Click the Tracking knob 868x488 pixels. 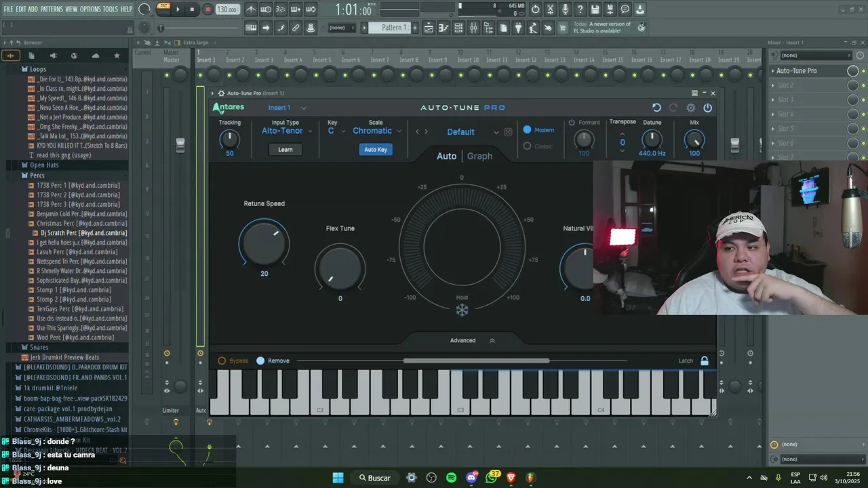[x=229, y=139]
